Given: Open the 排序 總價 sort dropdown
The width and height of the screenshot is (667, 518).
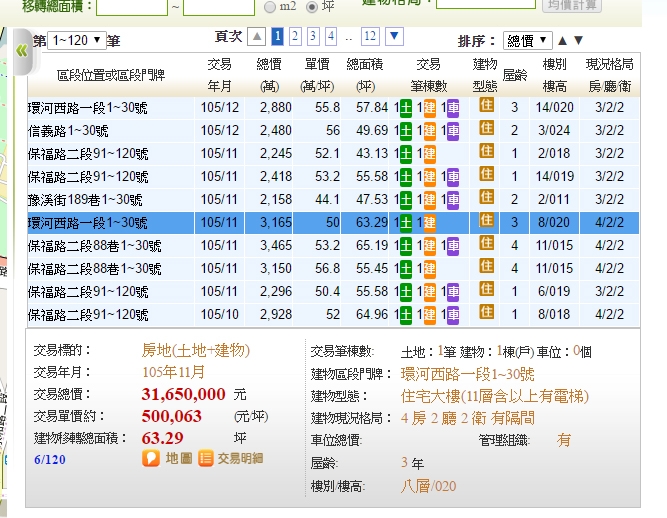Looking at the screenshot, I should pos(527,41).
